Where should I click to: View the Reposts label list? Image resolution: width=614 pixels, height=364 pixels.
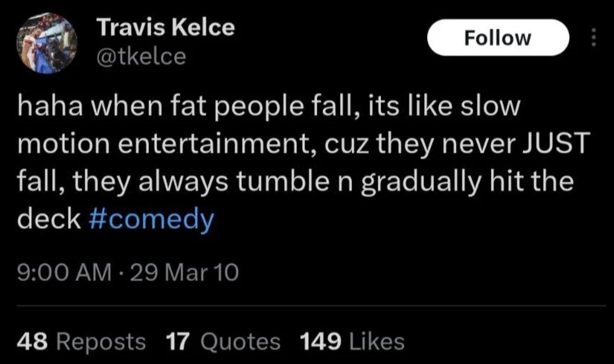[x=101, y=342]
